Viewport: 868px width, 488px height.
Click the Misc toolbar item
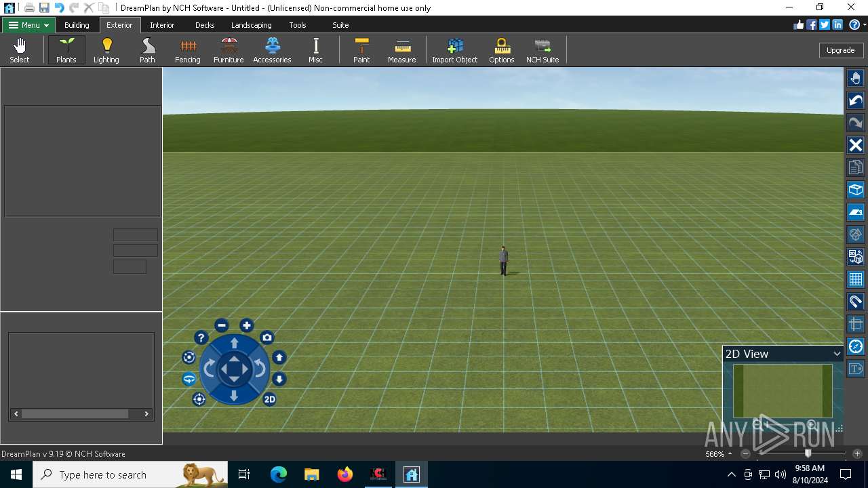[x=315, y=50]
